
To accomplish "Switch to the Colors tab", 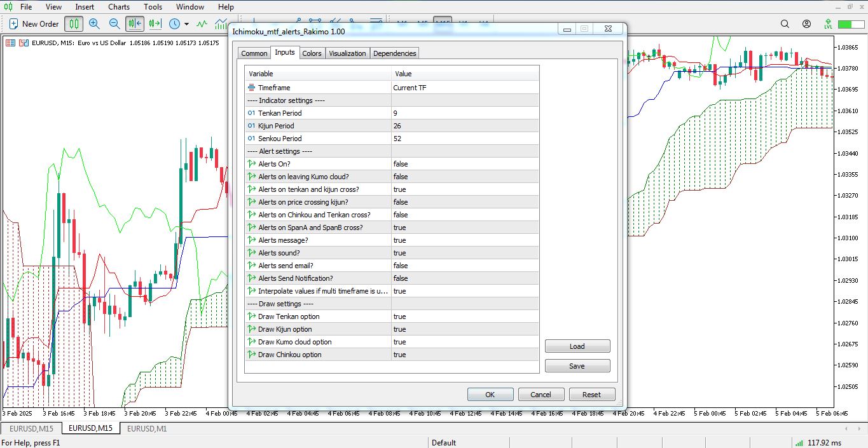I will click(312, 53).
